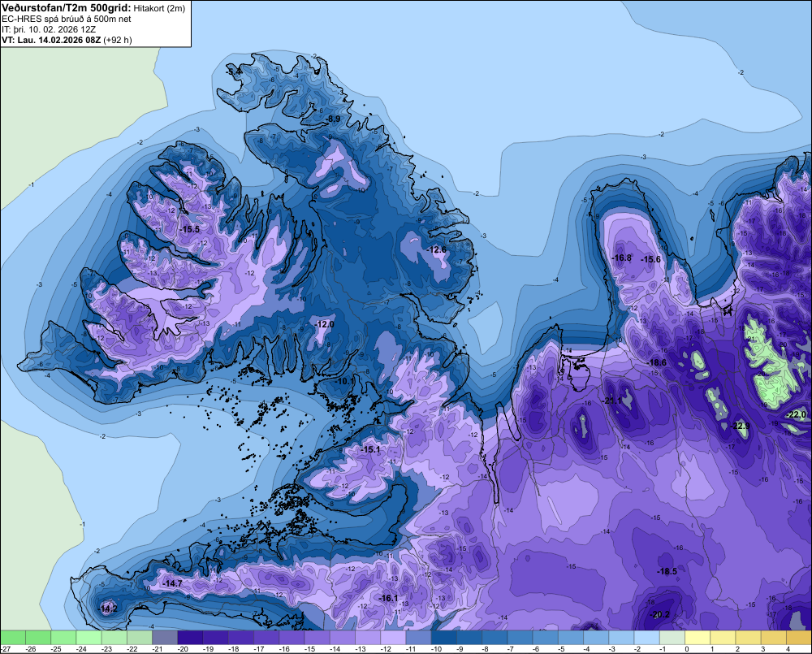Click the 'VT: Lau. 14.02.2026 08Z' valid time
Screen dimensions: 812x654
51,40
